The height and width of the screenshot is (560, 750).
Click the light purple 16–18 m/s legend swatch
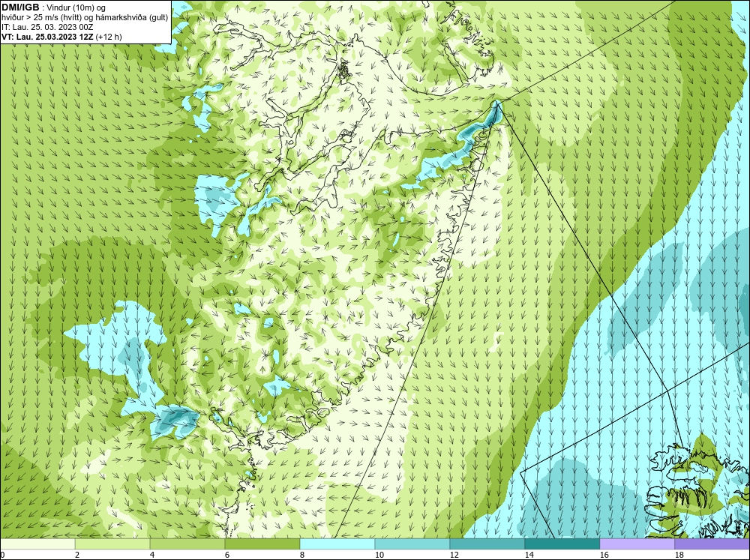coord(637,544)
